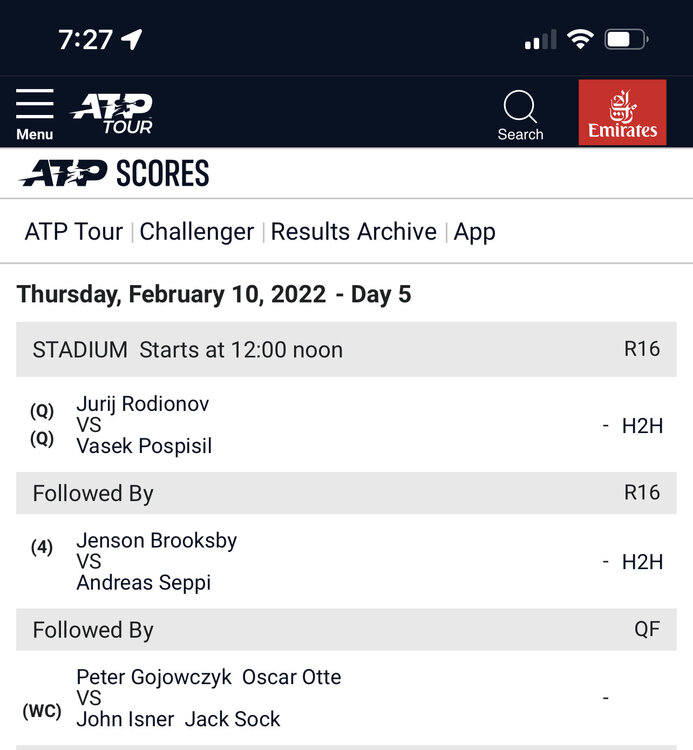Switch to Challenger tab
693x750 pixels.
coord(197,232)
